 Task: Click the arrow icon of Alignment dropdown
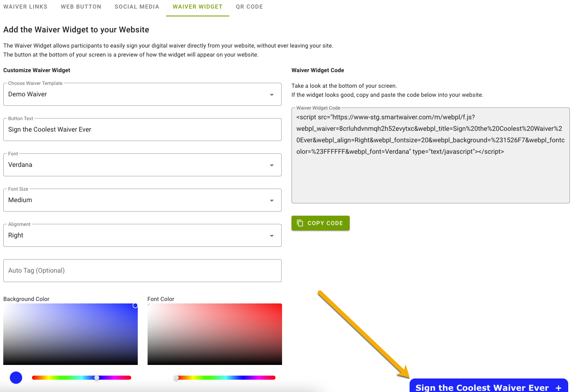coord(272,236)
